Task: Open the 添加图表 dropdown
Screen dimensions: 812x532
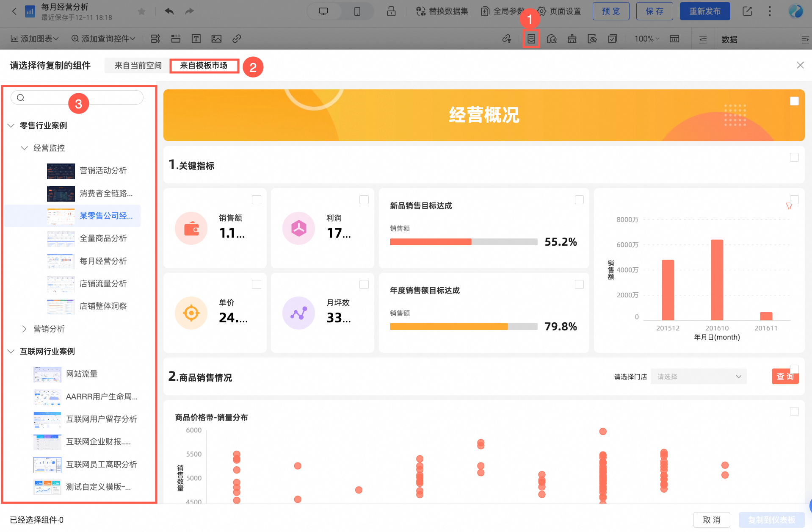Action: click(x=34, y=39)
